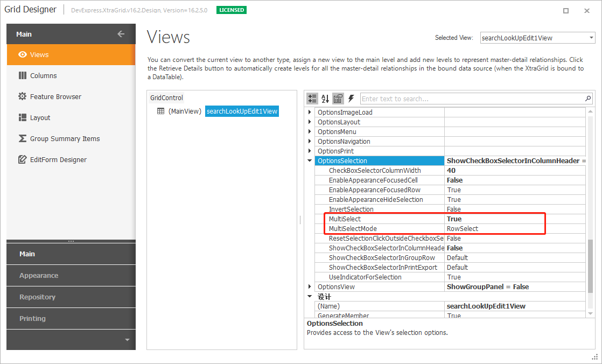Click the Feature Browser gear icon

[23, 96]
